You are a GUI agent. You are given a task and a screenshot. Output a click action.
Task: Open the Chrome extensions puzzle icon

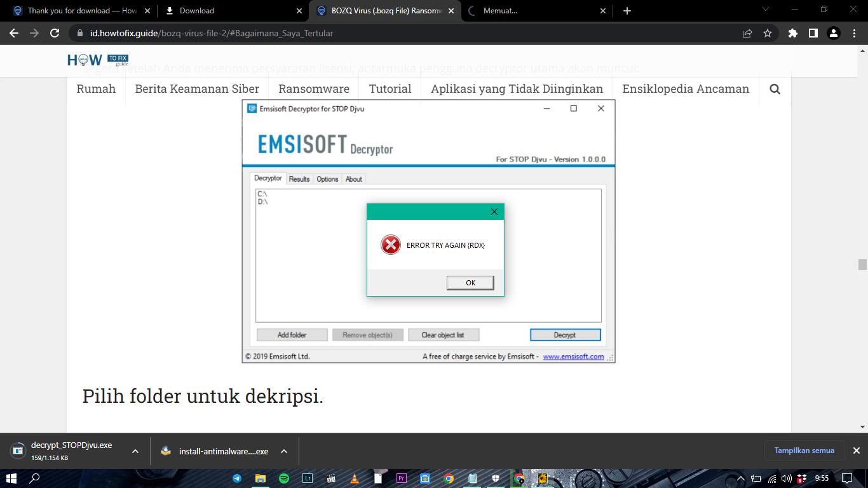792,33
